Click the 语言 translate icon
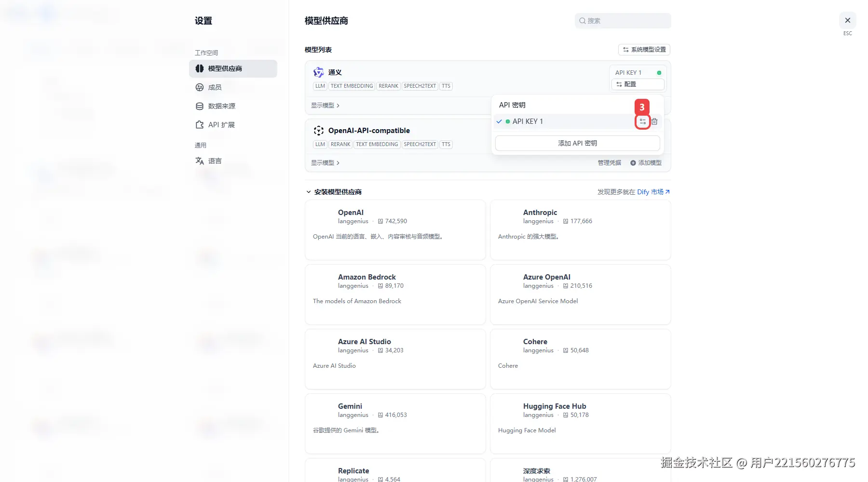The height and width of the screenshot is (482, 868). pyautogui.click(x=200, y=161)
